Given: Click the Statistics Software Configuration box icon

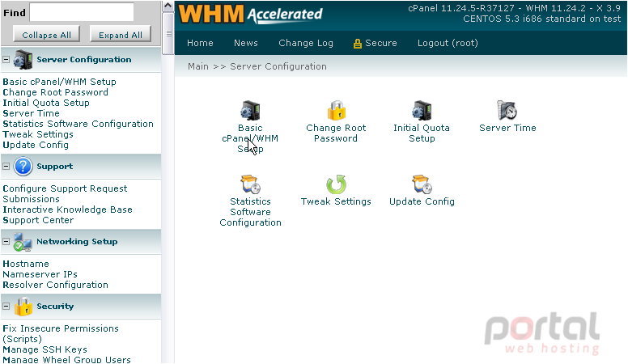Looking at the screenshot, I should point(250,184).
